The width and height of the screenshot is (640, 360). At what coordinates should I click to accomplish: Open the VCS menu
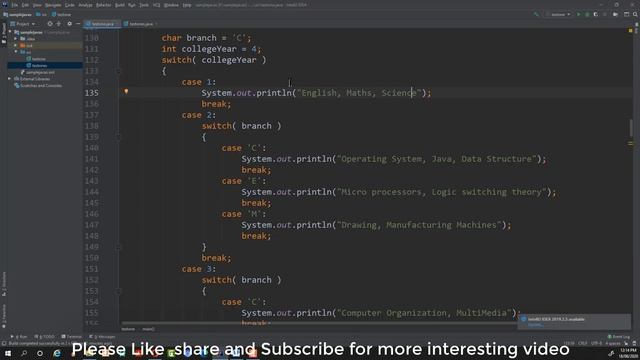[x=157, y=5]
